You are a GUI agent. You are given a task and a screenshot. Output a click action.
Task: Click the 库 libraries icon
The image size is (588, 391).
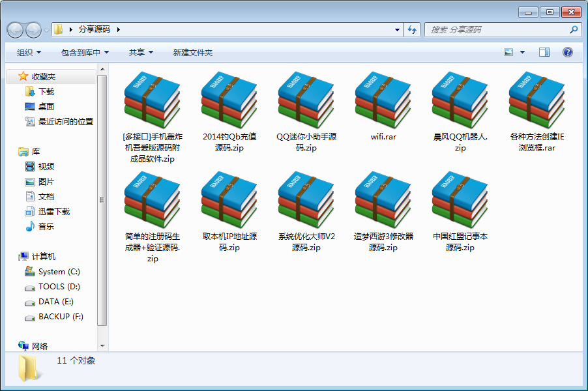[23, 151]
